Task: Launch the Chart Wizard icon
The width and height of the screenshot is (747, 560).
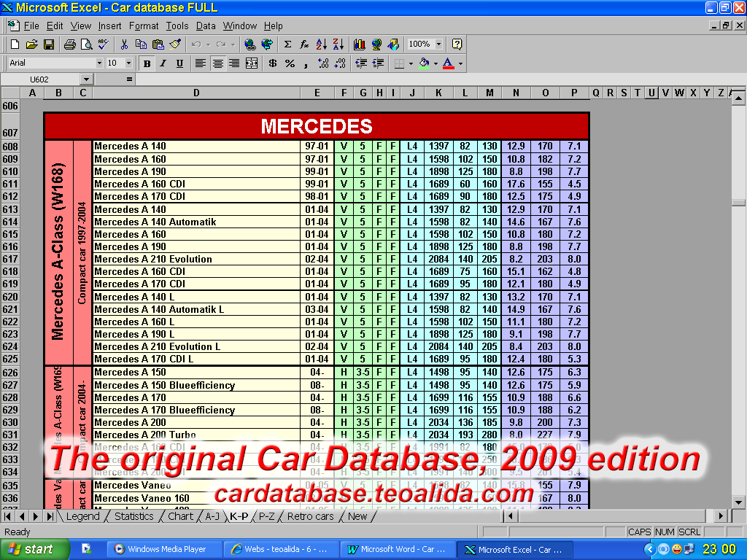Action: tap(359, 44)
